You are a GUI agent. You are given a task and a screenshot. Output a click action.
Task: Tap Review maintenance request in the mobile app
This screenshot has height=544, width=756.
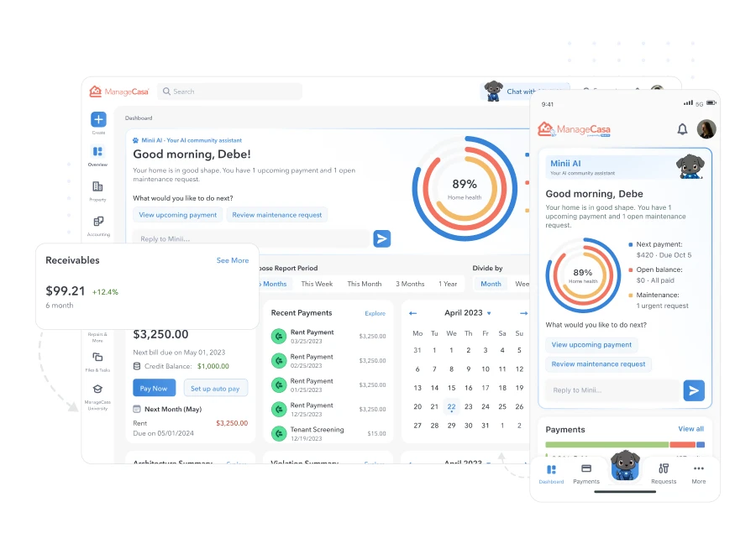coord(598,364)
